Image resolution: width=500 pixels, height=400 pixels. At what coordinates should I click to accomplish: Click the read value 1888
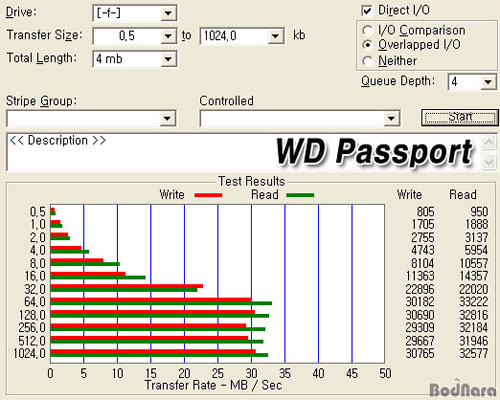point(477,224)
